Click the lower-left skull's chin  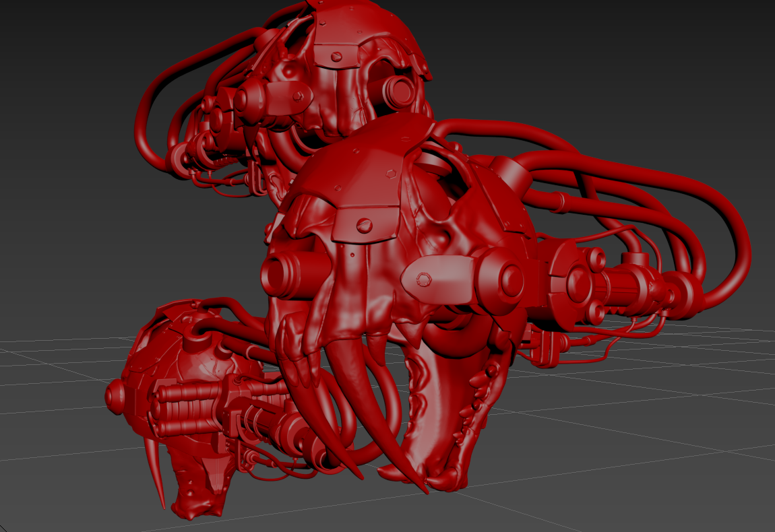click(x=197, y=507)
